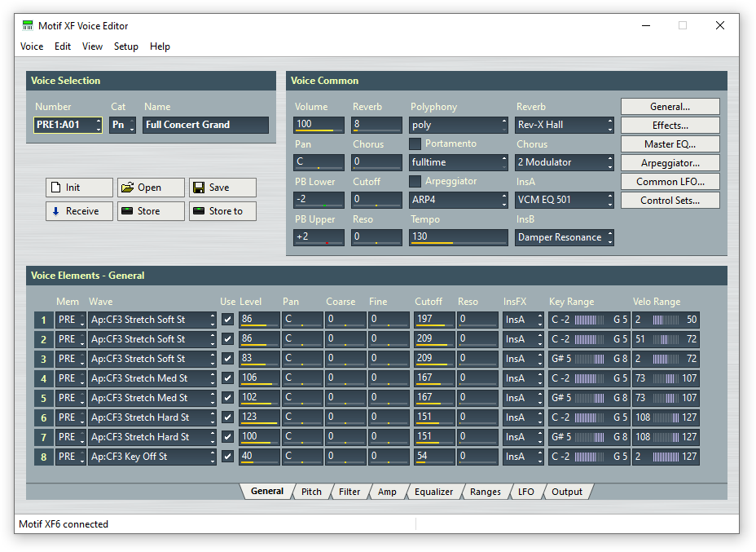
Task: Open the ARP4 arpeggio dropdown
Action: [x=459, y=200]
